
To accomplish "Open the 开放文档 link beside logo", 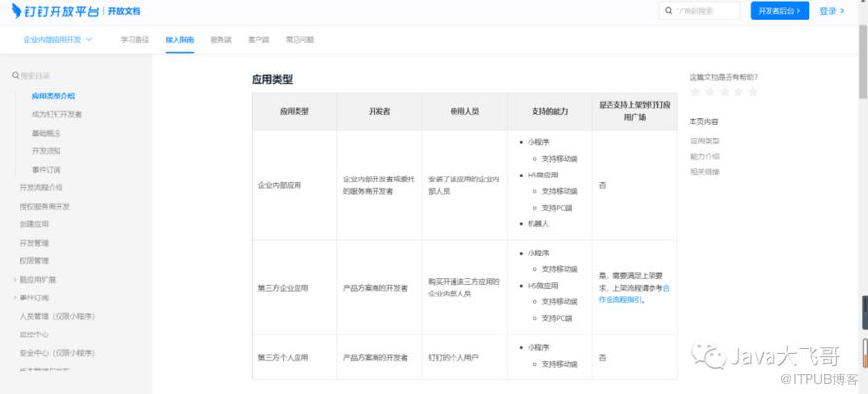I will pos(124,11).
